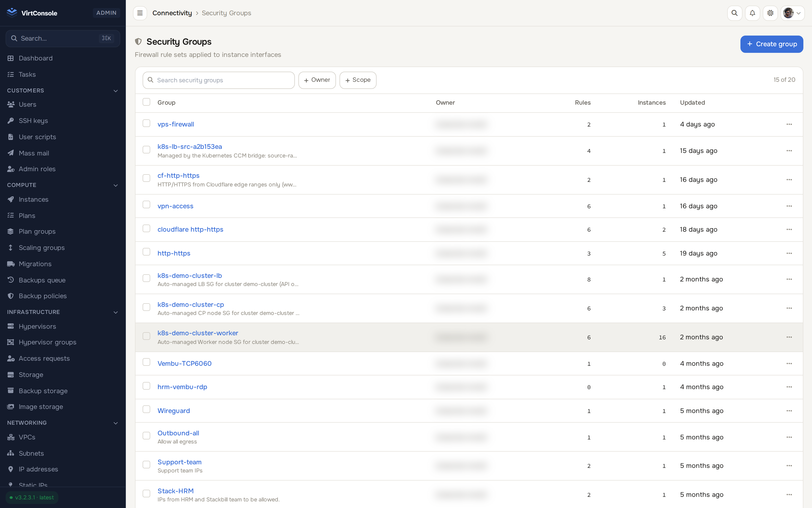
Task: Sort by the Updated column header
Action: pyautogui.click(x=692, y=102)
